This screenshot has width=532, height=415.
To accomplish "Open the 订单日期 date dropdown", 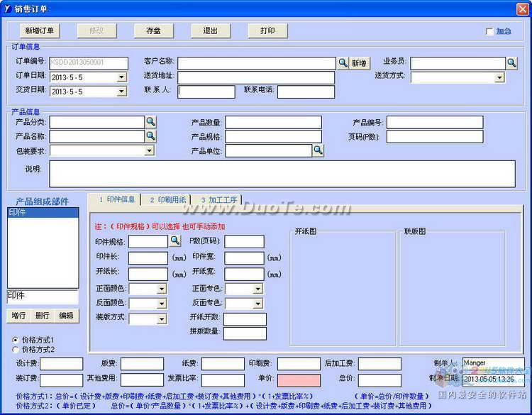I will coord(121,77).
